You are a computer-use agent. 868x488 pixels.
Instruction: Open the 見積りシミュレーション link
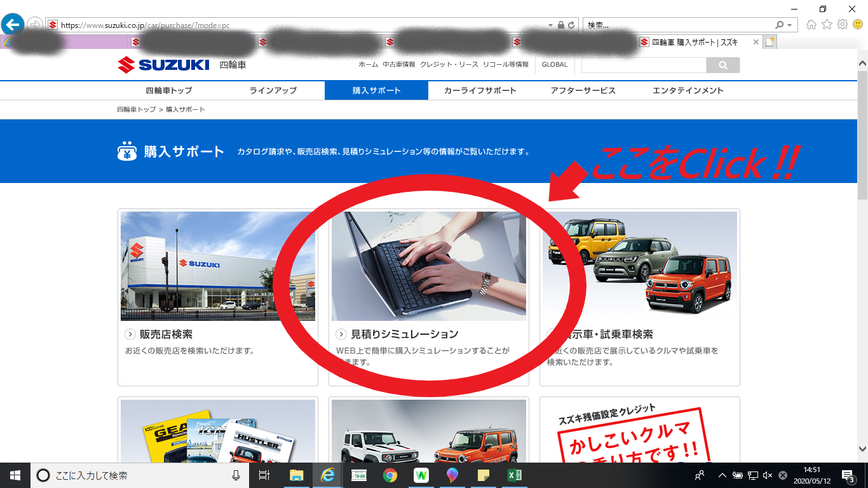(404, 334)
